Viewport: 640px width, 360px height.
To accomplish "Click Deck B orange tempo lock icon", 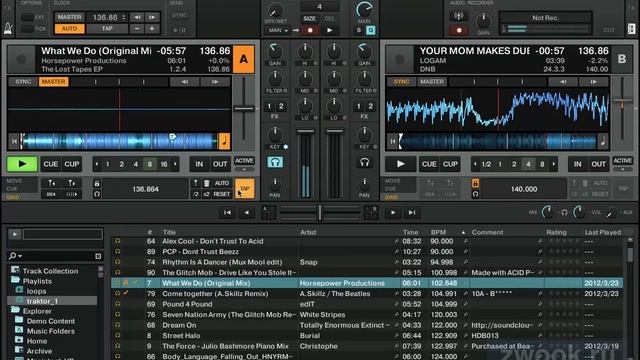I will pos(475,183).
